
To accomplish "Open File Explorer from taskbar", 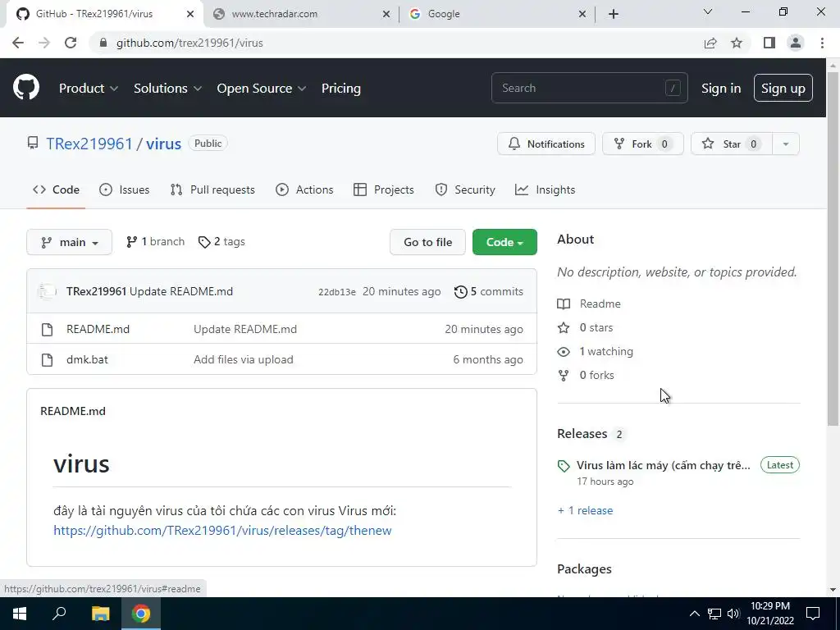I will click(100, 614).
